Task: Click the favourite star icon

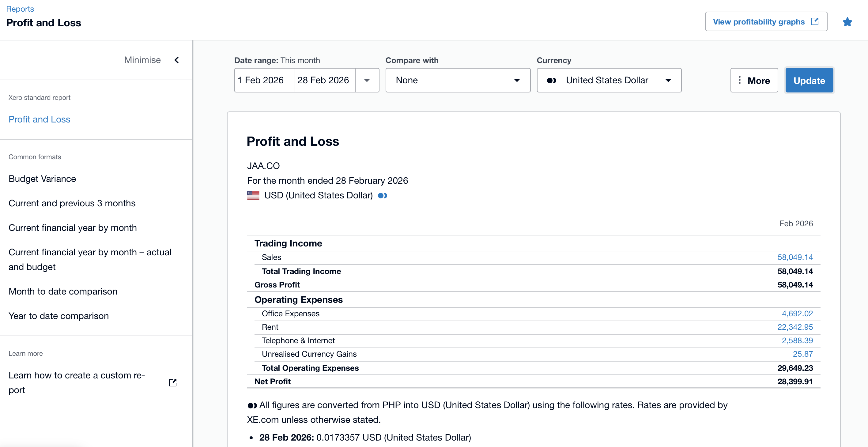Action: coord(847,22)
